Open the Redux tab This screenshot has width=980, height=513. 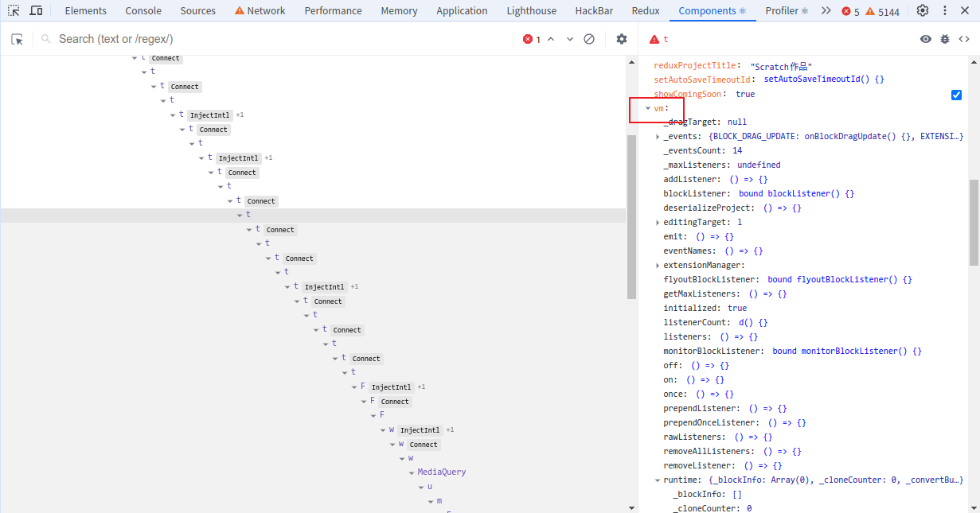pyautogui.click(x=645, y=10)
